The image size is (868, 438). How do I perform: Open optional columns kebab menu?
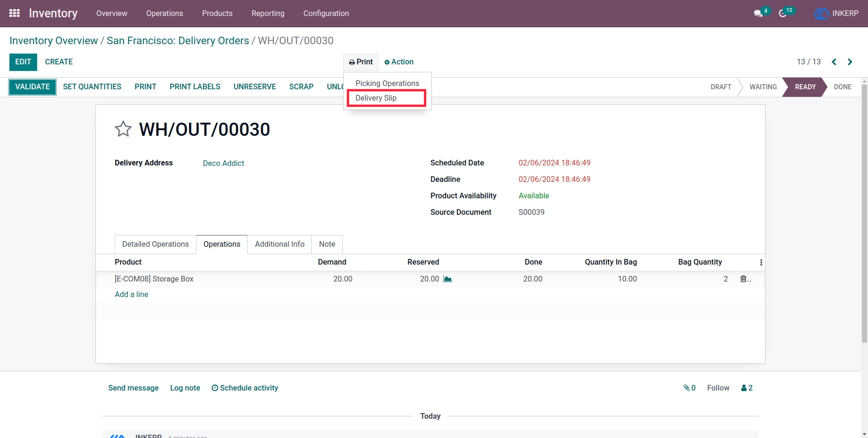[x=761, y=262]
